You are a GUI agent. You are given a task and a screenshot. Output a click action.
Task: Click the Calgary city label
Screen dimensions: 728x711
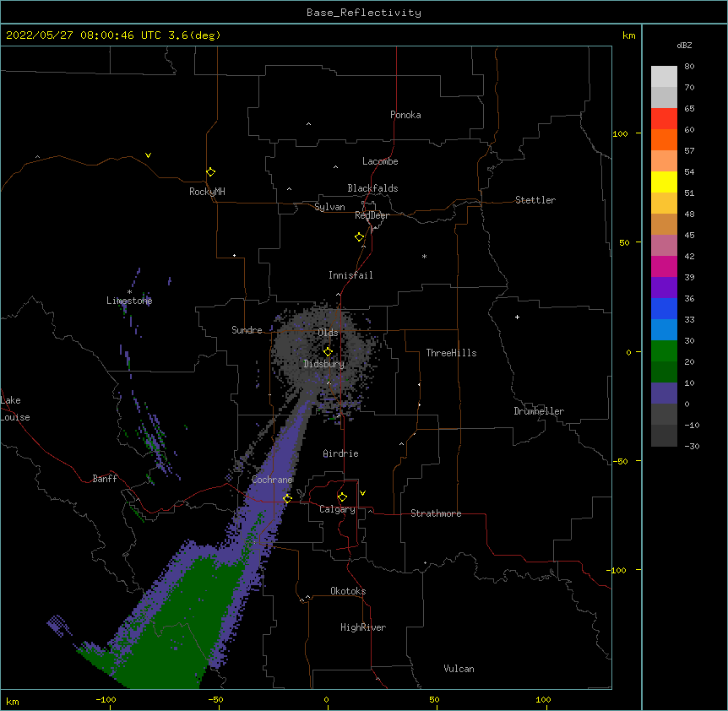point(337,509)
